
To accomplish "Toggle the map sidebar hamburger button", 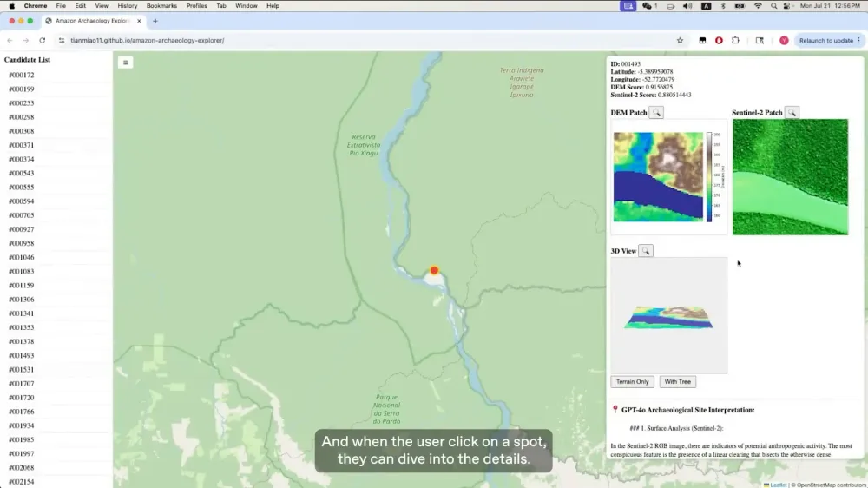I will click(126, 63).
